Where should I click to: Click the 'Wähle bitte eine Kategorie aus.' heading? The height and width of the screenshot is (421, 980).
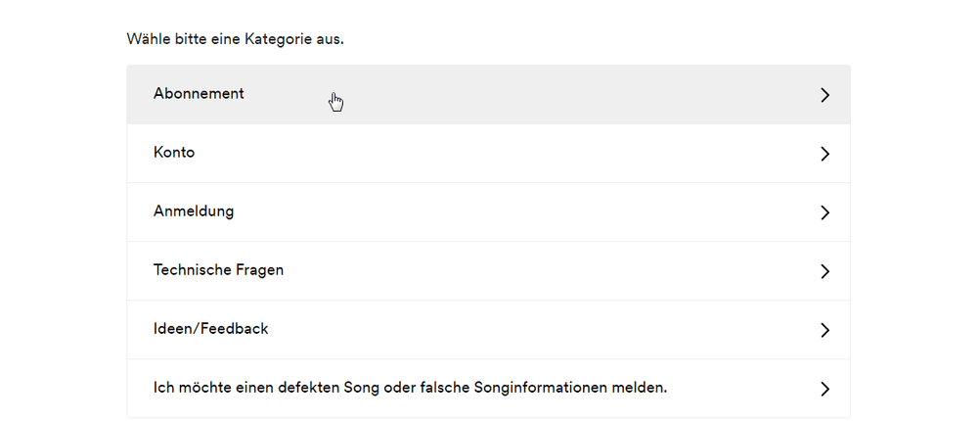pyautogui.click(x=235, y=40)
